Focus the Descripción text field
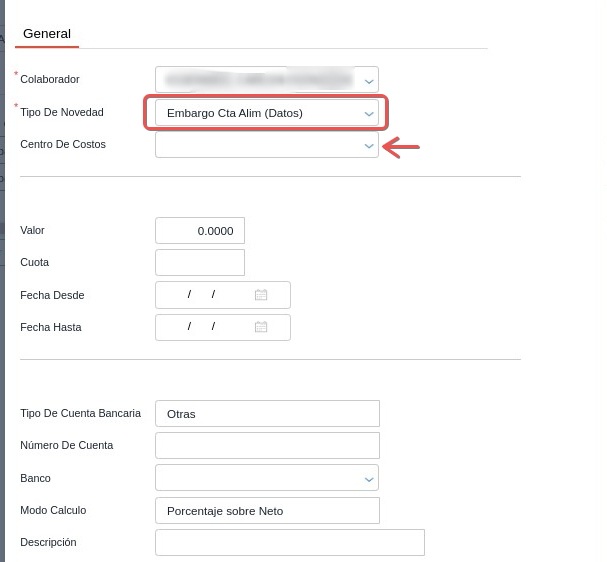 point(289,542)
